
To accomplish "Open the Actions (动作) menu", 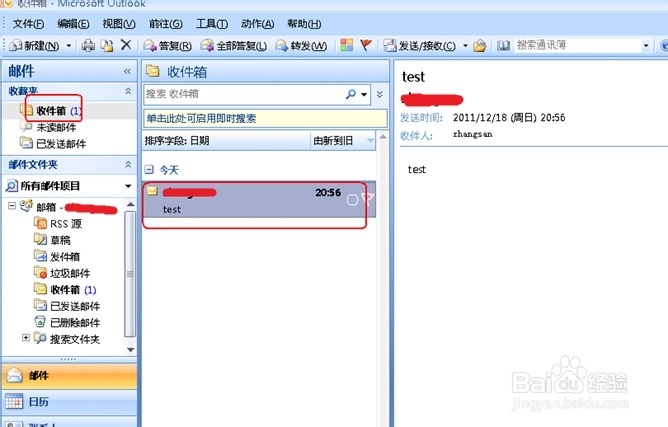I will pos(257,24).
